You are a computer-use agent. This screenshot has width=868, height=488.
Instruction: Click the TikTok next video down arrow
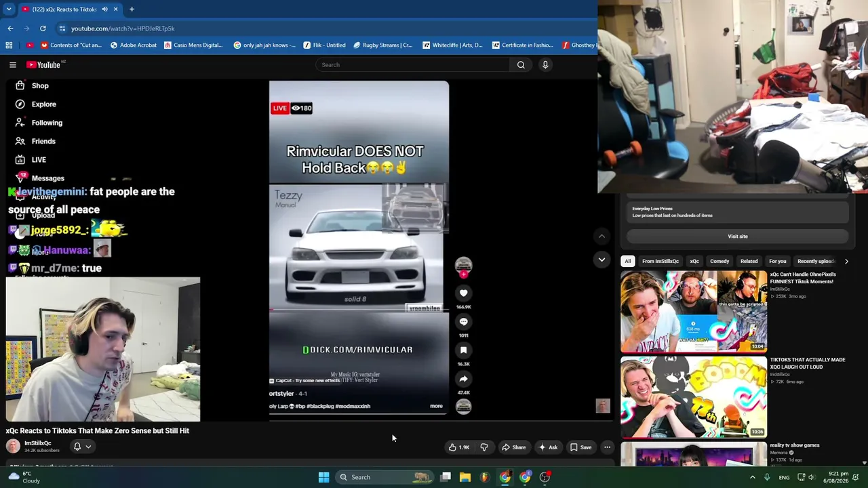click(x=601, y=260)
